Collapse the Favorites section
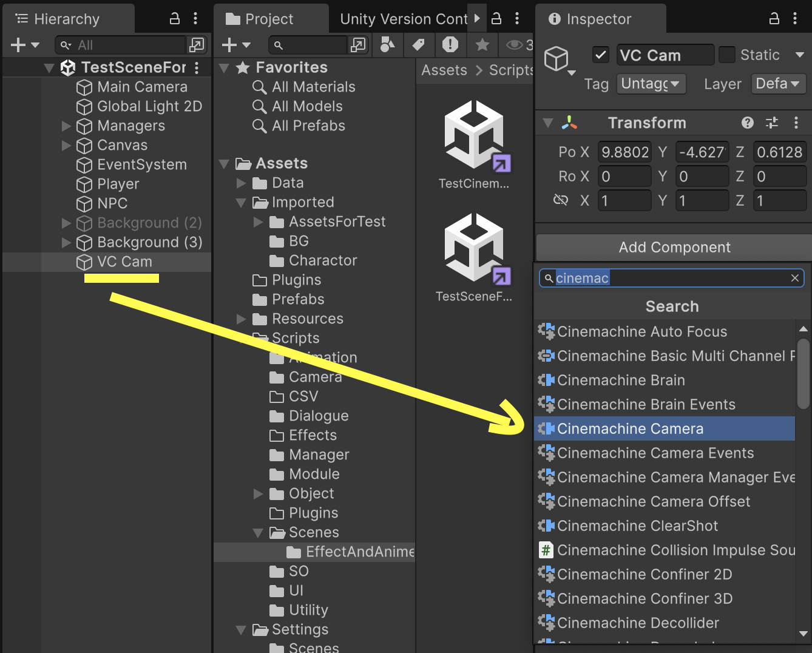 (x=224, y=67)
